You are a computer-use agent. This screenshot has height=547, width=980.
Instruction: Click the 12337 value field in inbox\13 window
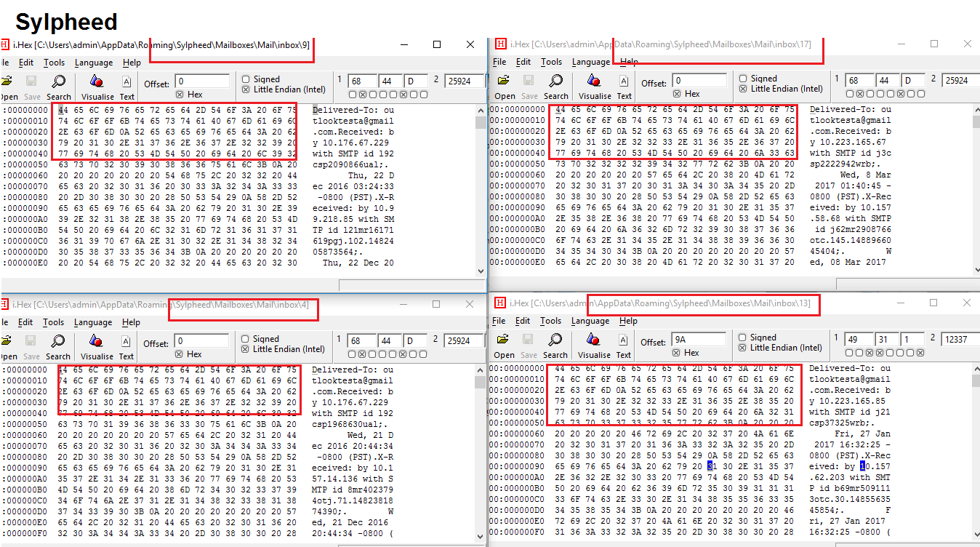pyautogui.click(x=960, y=339)
